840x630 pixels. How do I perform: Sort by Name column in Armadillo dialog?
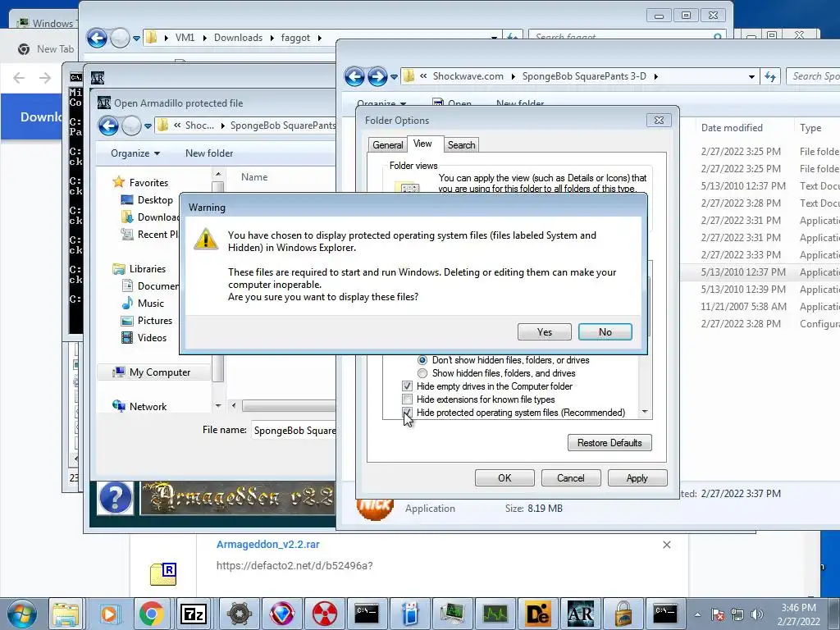point(254,177)
